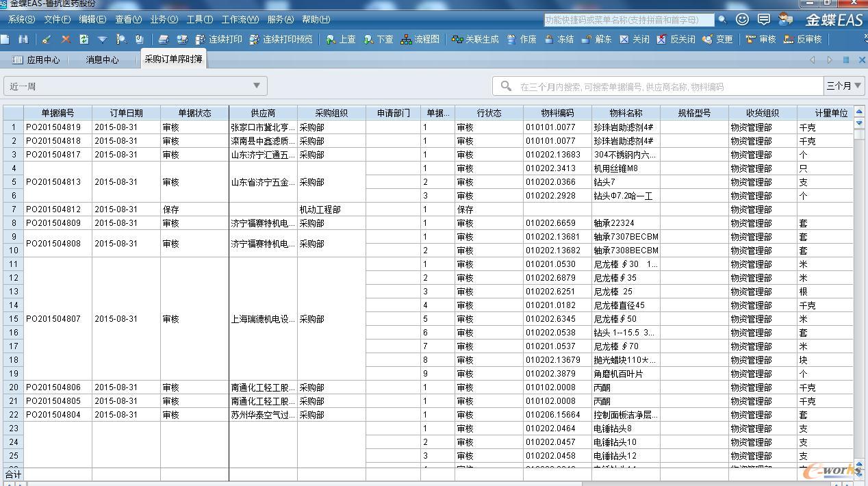
Task: Open the 业务(O) menu
Action: click(x=164, y=19)
